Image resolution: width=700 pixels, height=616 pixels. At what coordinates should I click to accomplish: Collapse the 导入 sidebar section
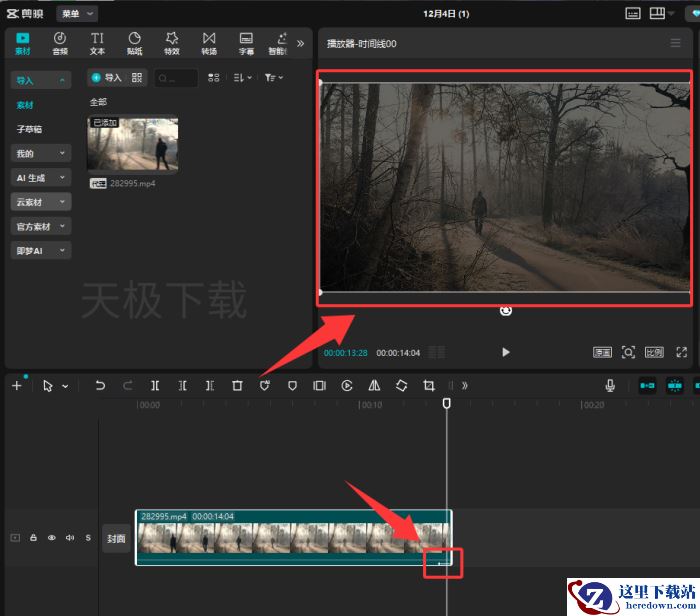[41, 80]
